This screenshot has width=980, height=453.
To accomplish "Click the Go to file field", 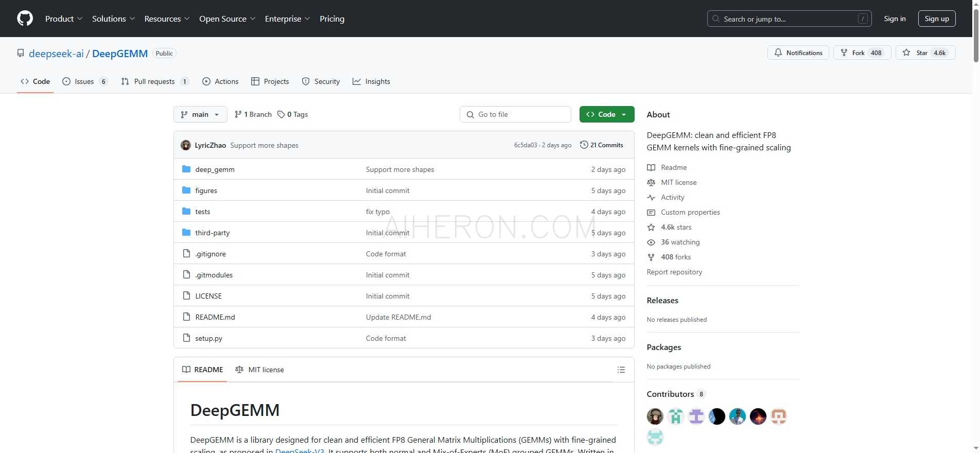I will point(515,114).
